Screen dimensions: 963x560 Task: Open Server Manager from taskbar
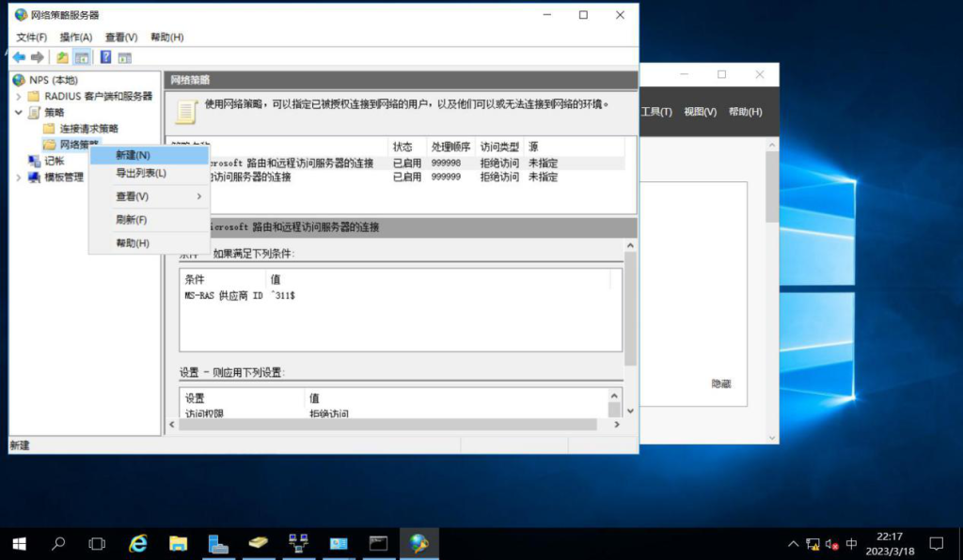tap(218, 543)
